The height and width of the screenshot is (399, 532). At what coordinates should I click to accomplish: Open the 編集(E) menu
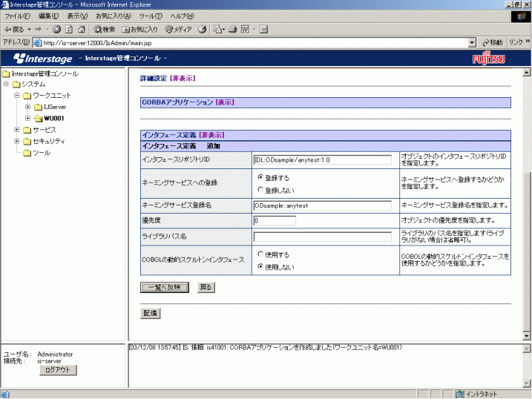pyautogui.click(x=48, y=16)
